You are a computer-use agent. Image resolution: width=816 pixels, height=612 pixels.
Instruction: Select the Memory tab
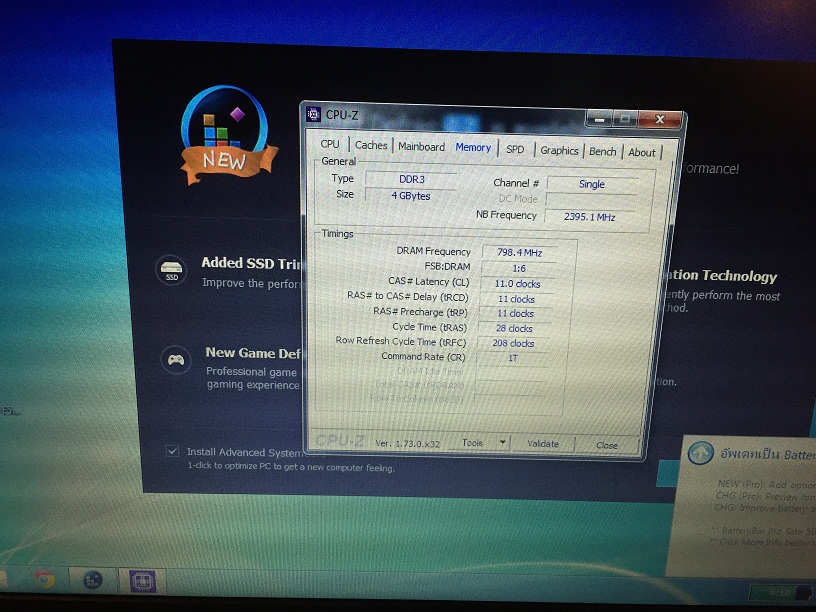(x=473, y=147)
